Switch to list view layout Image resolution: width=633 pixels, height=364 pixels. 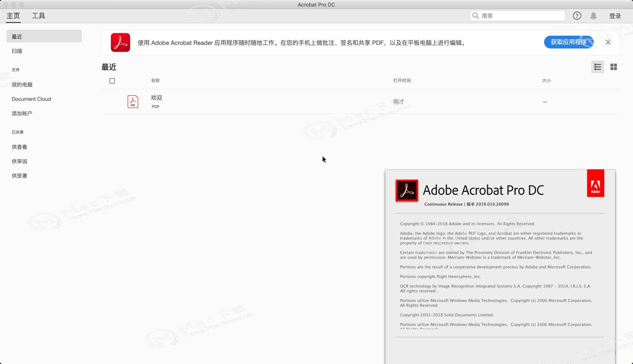597,67
